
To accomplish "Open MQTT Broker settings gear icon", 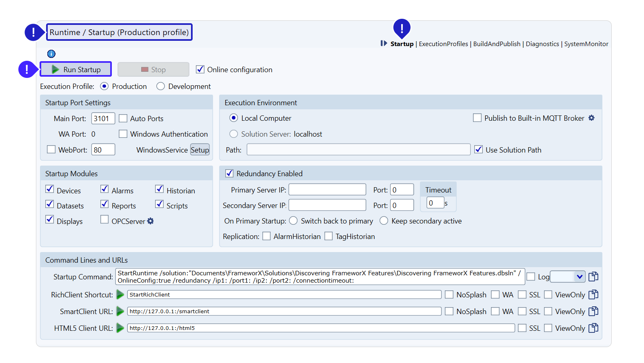I will pyautogui.click(x=591, y=118).
